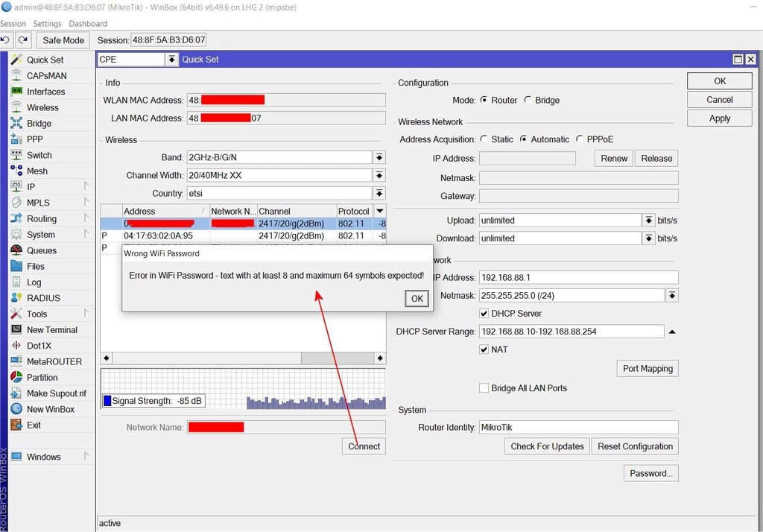Click Cancel button

coord(720,100)
